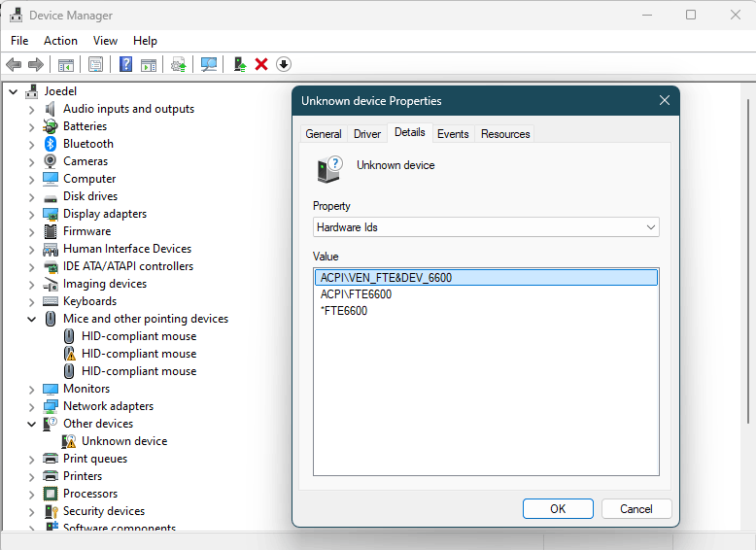756x550 pixels.
Task: Minimize the Device Manager window
Action: 647,15
